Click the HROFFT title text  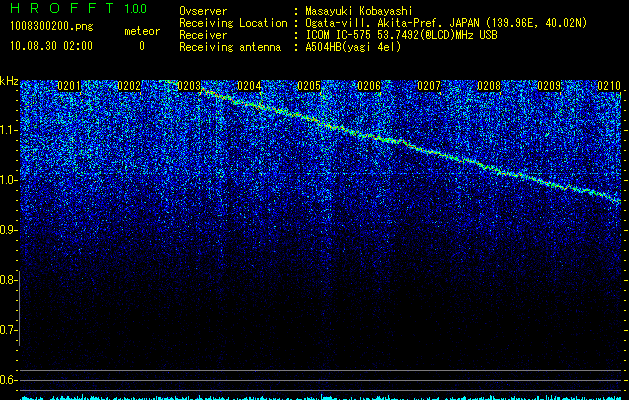pos(62,8)
